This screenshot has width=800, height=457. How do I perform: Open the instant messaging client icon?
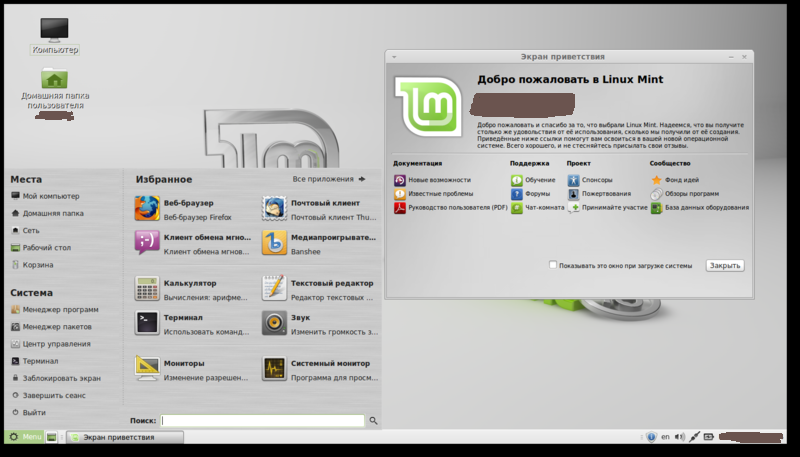coord(147,243)
